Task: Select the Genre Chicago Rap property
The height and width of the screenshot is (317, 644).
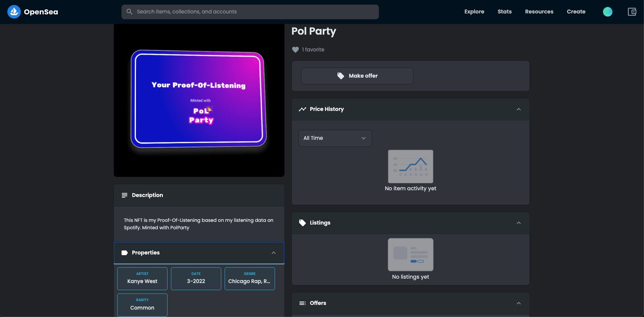Action: [249, 279]
